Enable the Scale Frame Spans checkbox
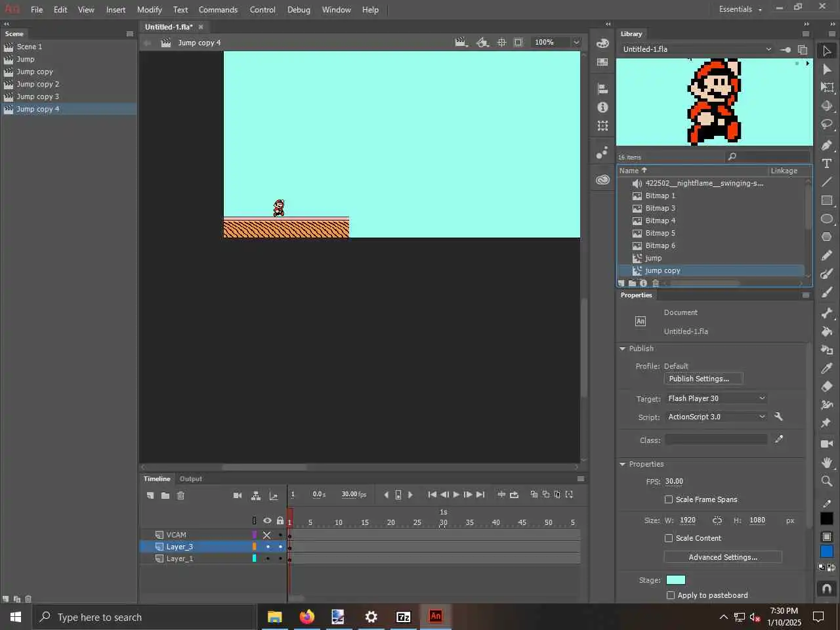The image size is (840, 630). point(669,499)
